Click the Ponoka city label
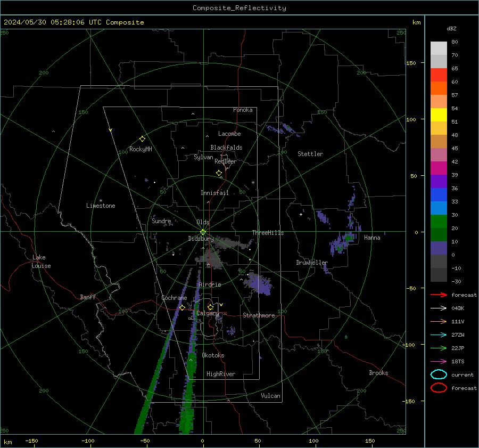 click(x=243, y=110)
